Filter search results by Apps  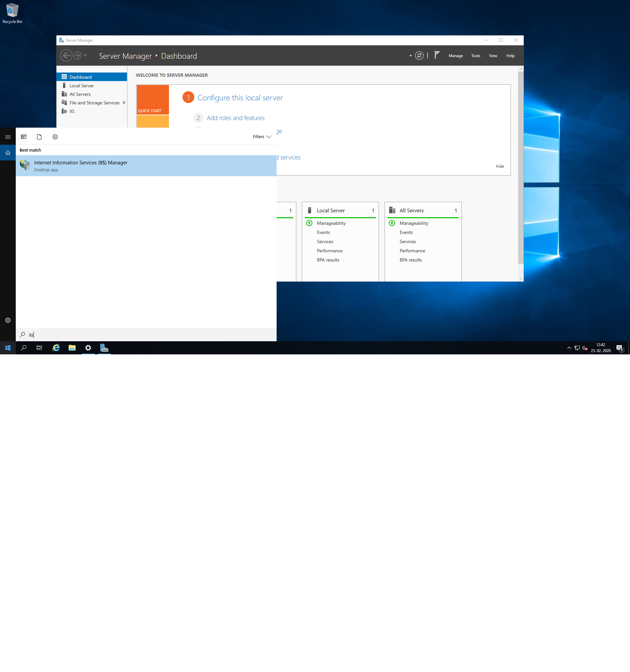(24, 136)
